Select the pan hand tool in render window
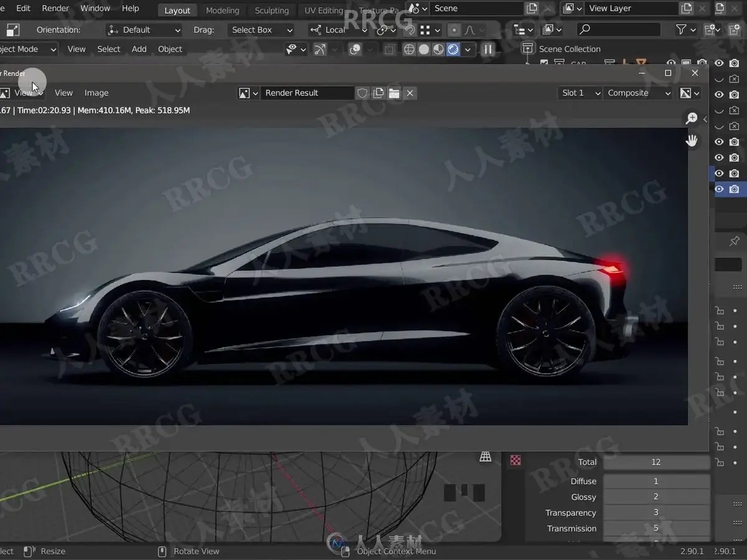 click(691, 141)
